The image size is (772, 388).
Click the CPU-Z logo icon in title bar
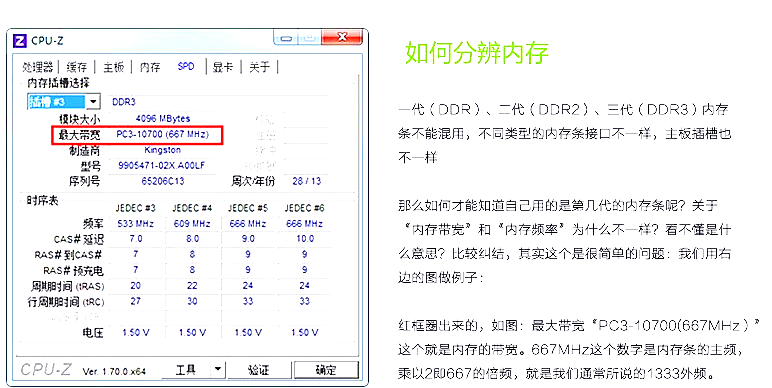click(20, 40)
